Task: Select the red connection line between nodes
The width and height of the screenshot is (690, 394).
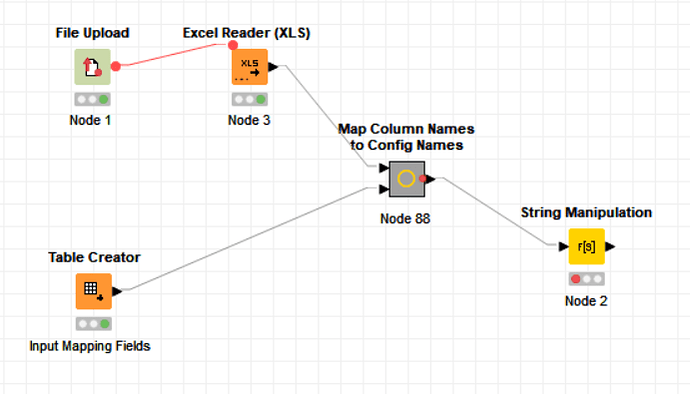Action: pos(172,55)
